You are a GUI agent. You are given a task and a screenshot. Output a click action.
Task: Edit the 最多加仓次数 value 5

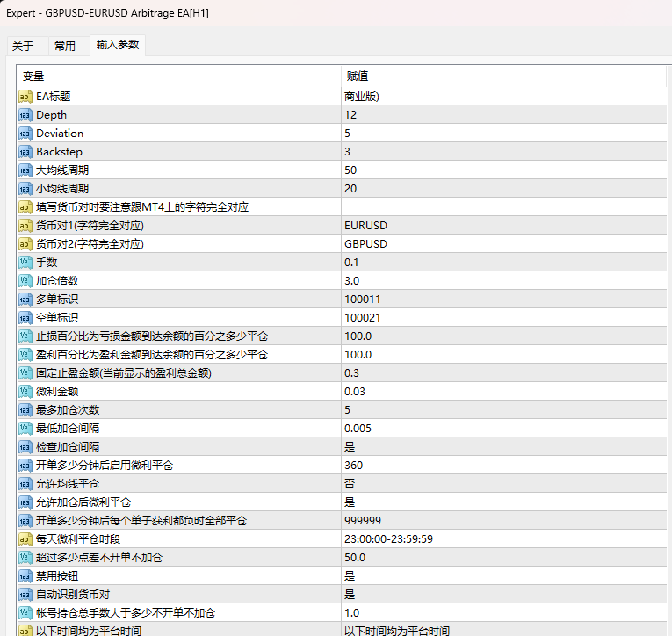pos(504,409)
